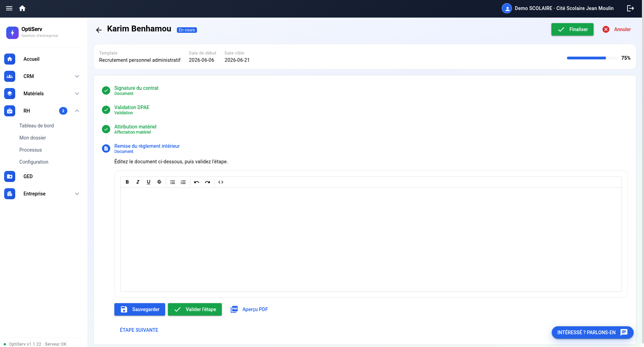Insert a numbered list
This screenshot has width=644, height=347.
click(183, 182)
